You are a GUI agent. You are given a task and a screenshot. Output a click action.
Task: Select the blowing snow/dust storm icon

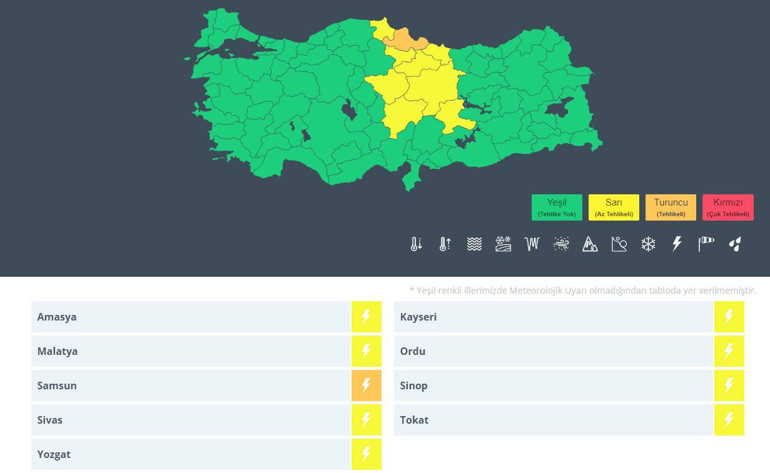coord(561,244)
